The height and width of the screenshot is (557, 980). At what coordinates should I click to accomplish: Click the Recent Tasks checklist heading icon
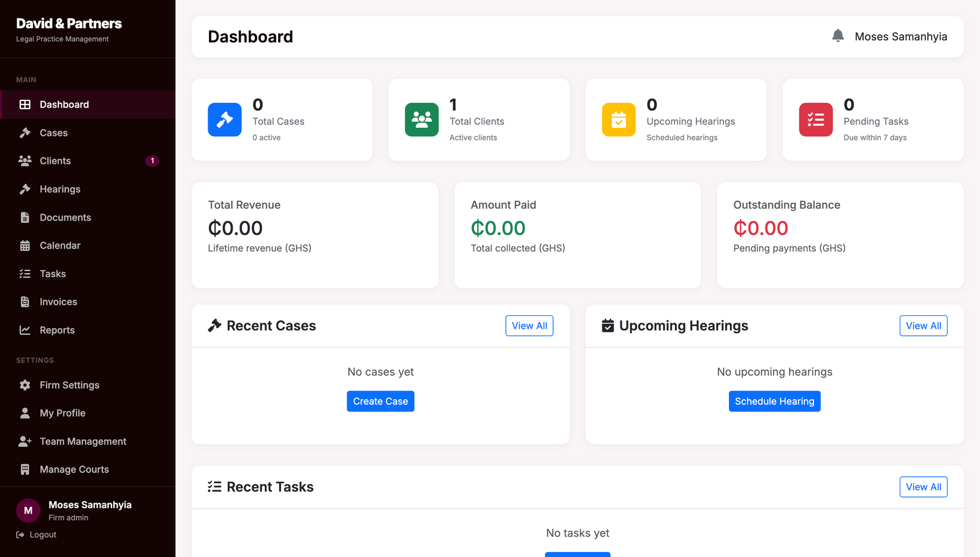(214, 487)
